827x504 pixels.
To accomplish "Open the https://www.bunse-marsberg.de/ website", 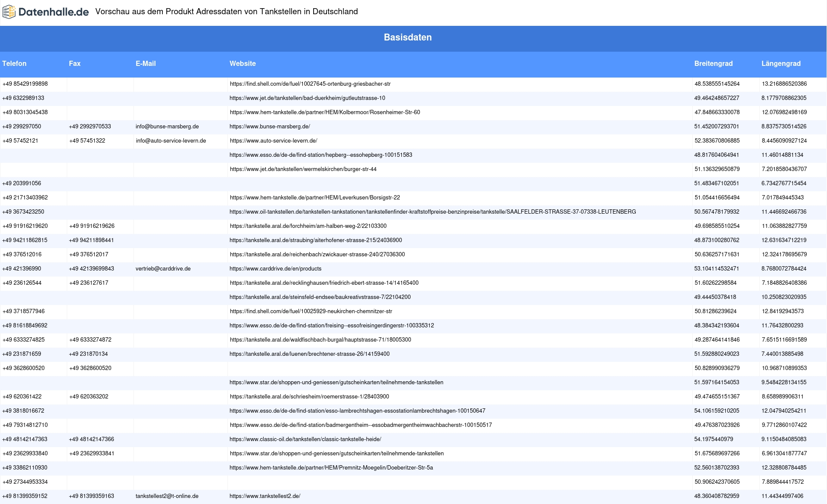I will pyautogui.click(x=270, y=127).
